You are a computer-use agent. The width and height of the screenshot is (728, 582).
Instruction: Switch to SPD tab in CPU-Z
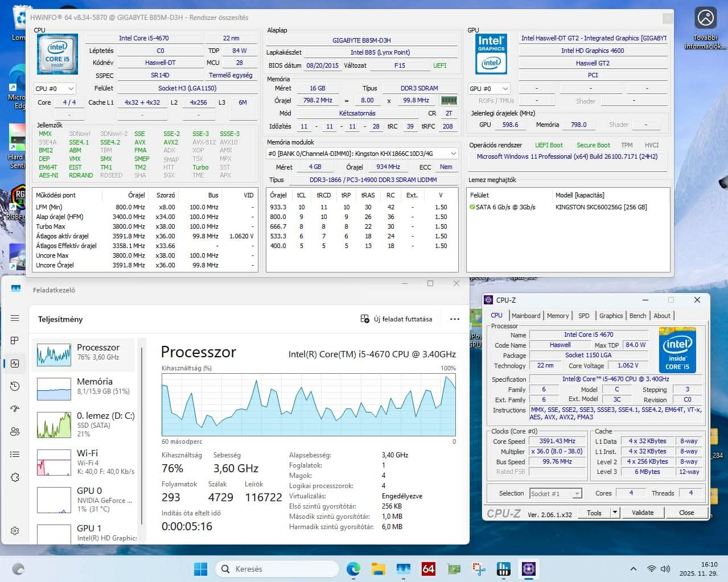point(583,316)
